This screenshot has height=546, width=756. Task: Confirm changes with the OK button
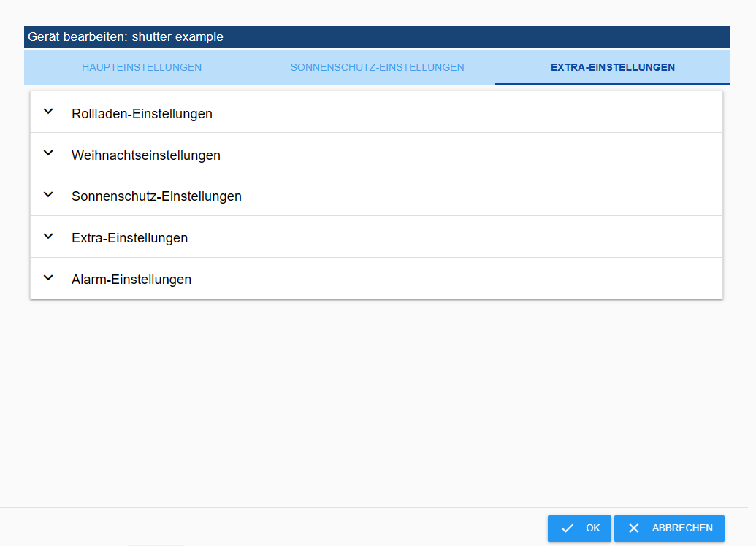579,528
